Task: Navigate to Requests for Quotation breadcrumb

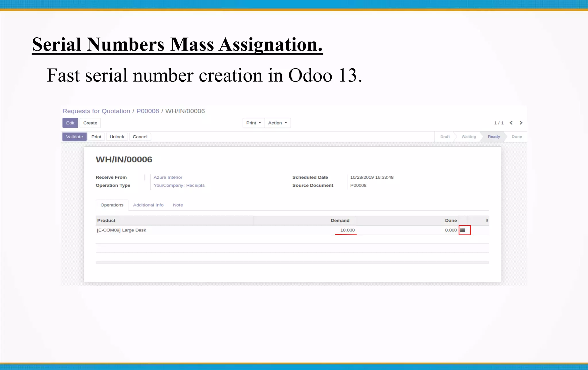Action: coord(96,111)
